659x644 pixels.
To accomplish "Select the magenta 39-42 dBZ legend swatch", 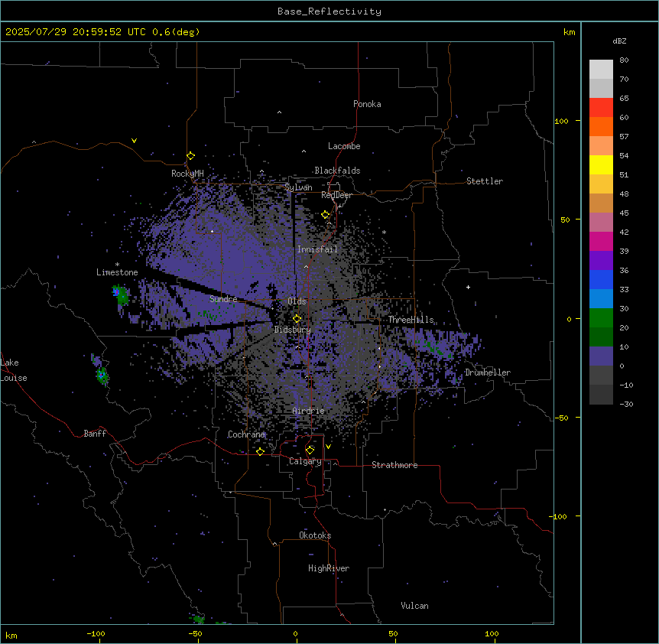I will (601, 241).
